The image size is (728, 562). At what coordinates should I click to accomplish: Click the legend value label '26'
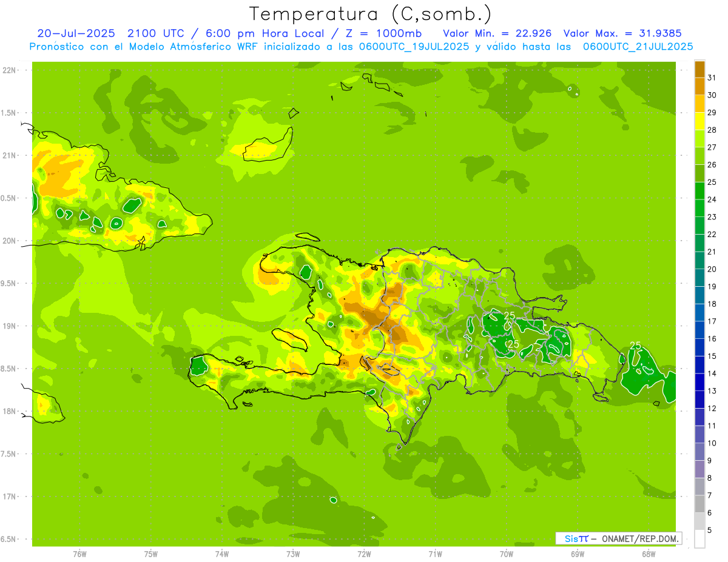tap(712, 165)
